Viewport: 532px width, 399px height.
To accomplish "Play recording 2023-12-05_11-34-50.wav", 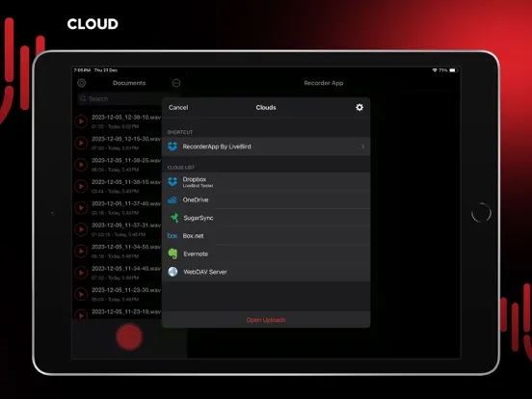I will point(81,252).
